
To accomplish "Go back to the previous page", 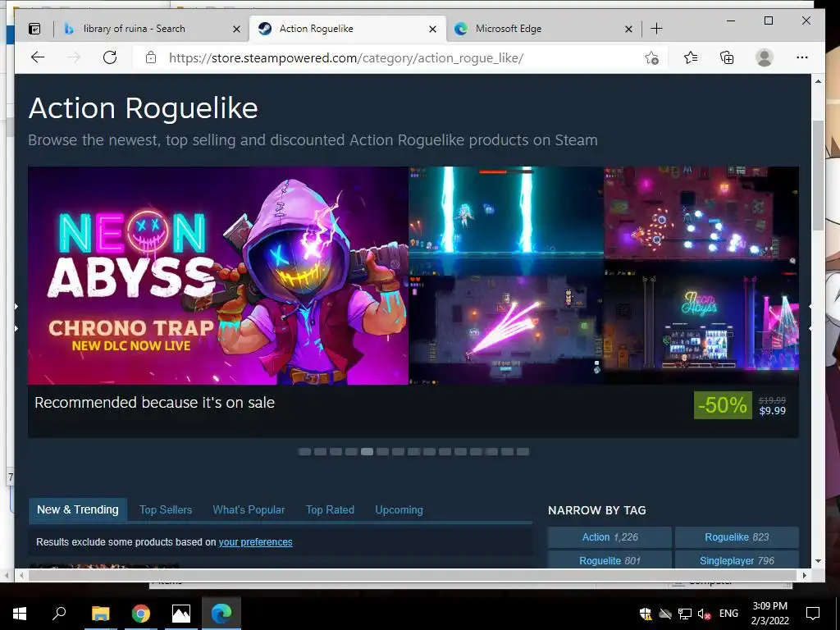I will 38,57.
